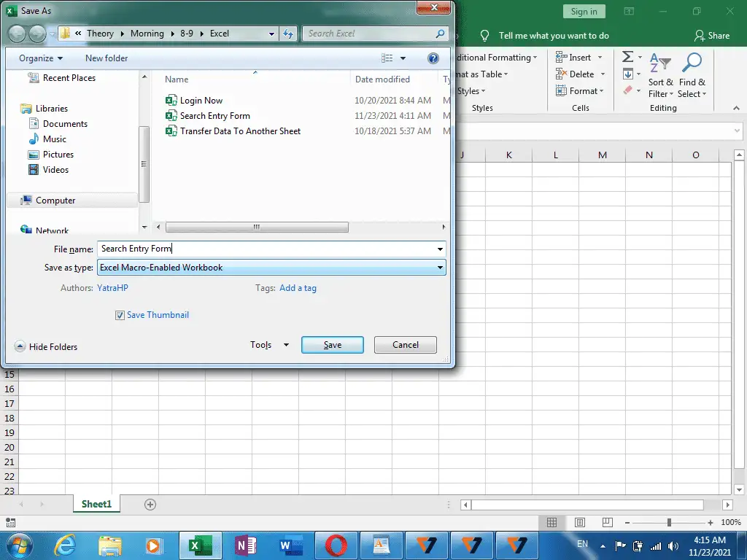The height and width of the screenshot is (560, 747).
Task: Click the Help question mark icon
Action: (433, 58)
